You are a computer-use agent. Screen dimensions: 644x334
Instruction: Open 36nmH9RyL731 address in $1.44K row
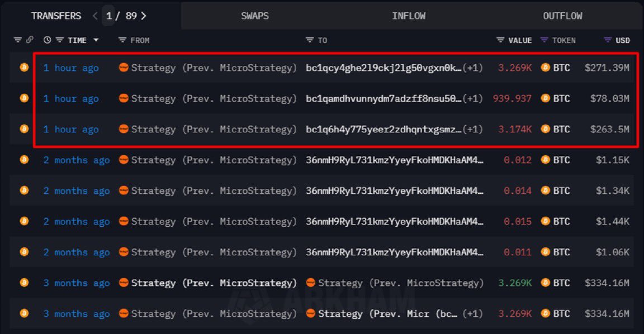tap(395, 222)
